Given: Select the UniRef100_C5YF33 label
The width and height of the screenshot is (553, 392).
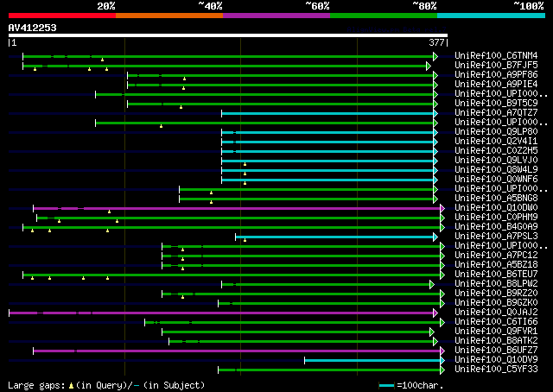Looking at the screenshot, I should 496,370.
